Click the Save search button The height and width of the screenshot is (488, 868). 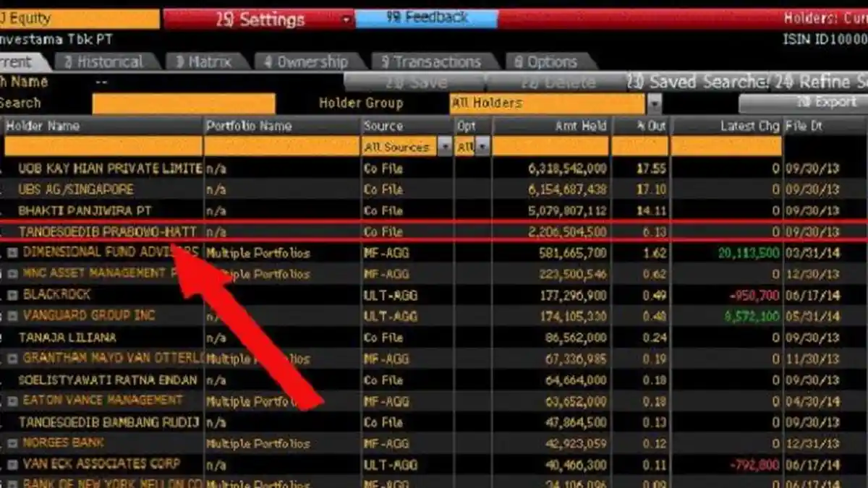[414, 82]
